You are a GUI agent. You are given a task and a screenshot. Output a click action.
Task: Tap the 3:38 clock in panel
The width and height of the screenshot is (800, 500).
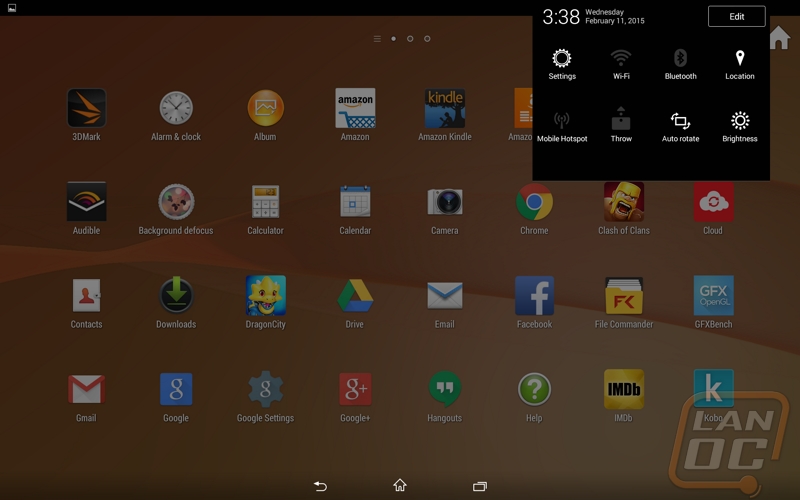pyautogui.click(x=561, y=17)
